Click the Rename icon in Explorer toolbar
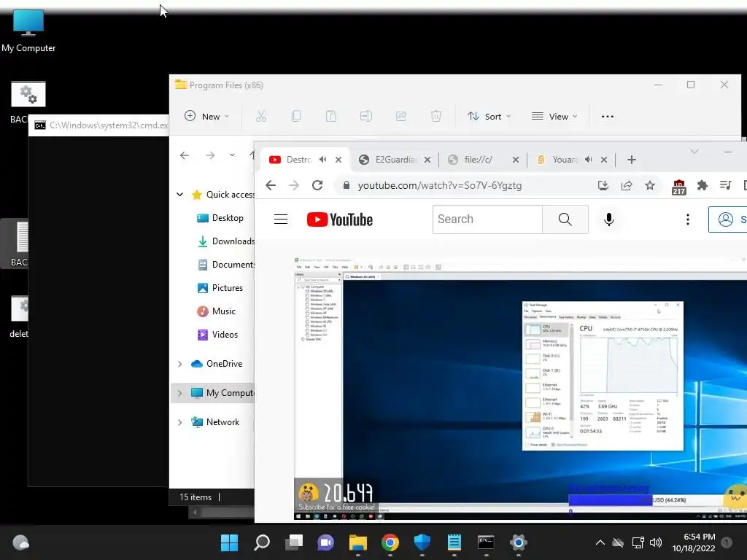Screen dimensions: 747x560 click(x=366, y=116)
